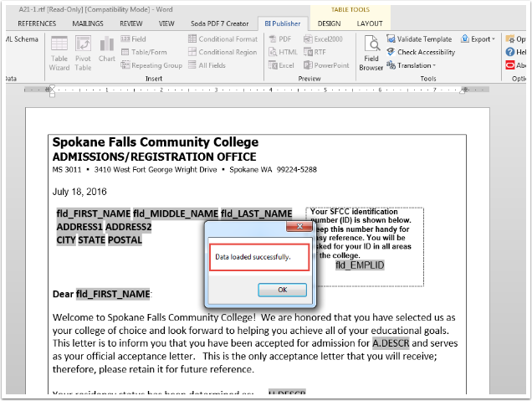Click the July 18, 2016 date text
This screenshot has height=401, width=532.
coord(79,192)
